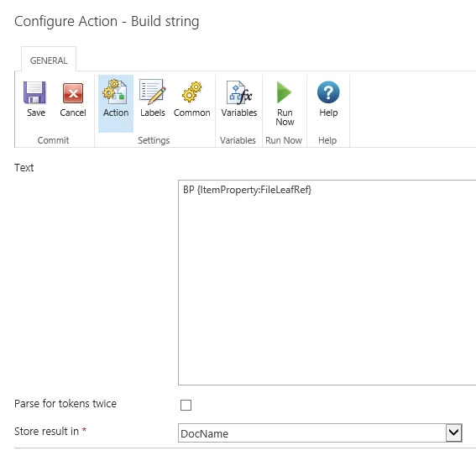Click the Run Now group label
476x456 pixels.
coord(284,140)
